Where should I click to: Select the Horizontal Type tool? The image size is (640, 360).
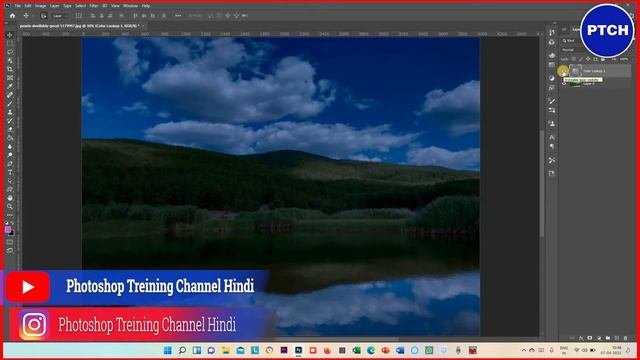(10, 172)
